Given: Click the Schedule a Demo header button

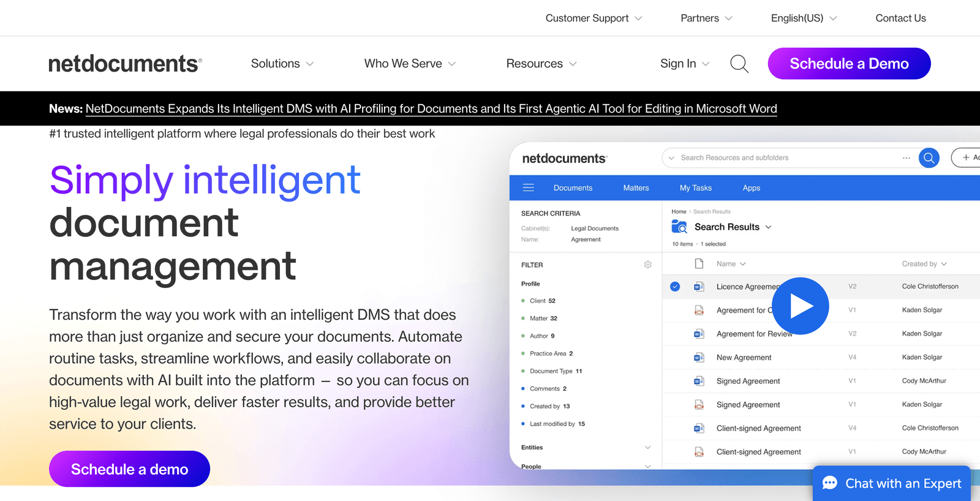Looking at the screenshot, I should coord(849,64).
